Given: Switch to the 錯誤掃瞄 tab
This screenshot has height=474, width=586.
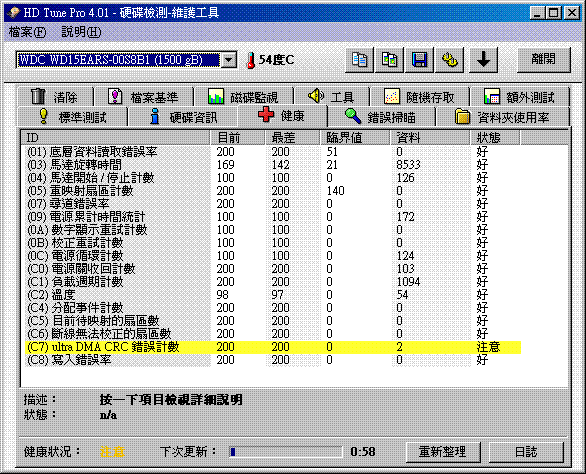Looking at the screenshot, I should [381, 117].
